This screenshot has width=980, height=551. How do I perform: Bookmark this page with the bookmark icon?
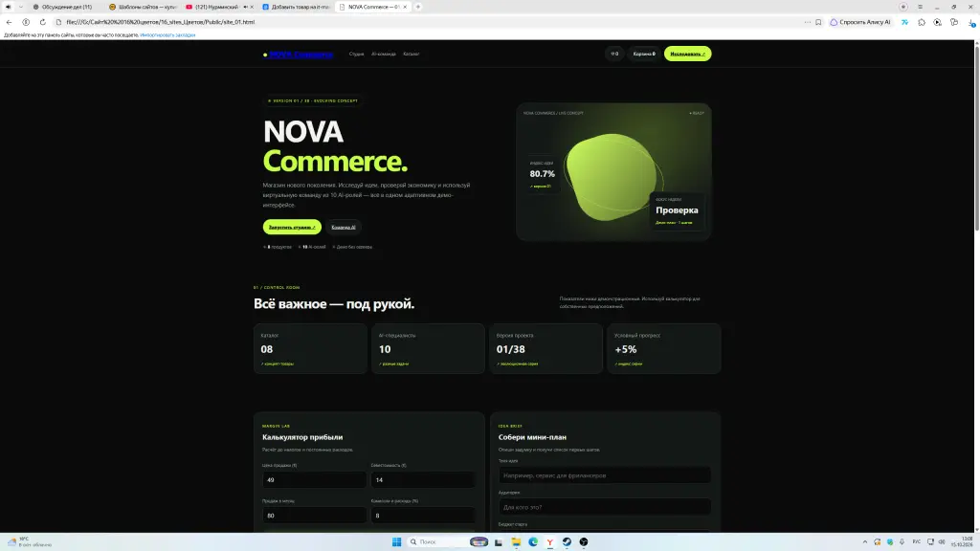(818, 22)
